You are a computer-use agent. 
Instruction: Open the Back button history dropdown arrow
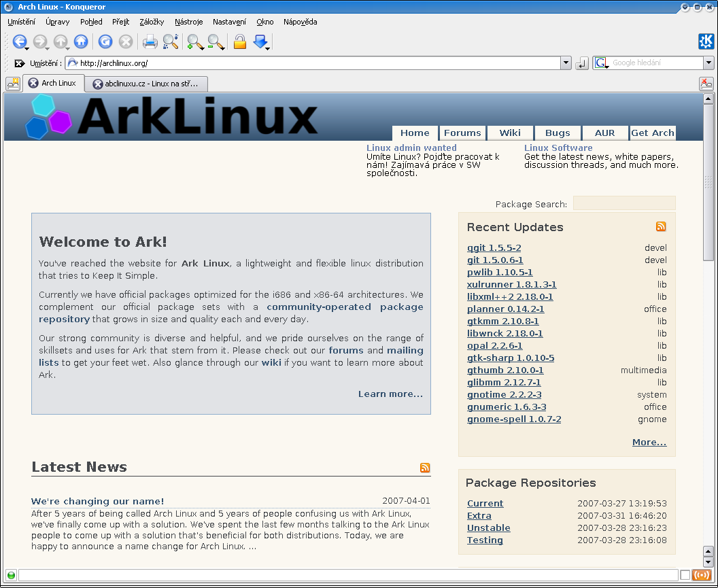[27, 48]
